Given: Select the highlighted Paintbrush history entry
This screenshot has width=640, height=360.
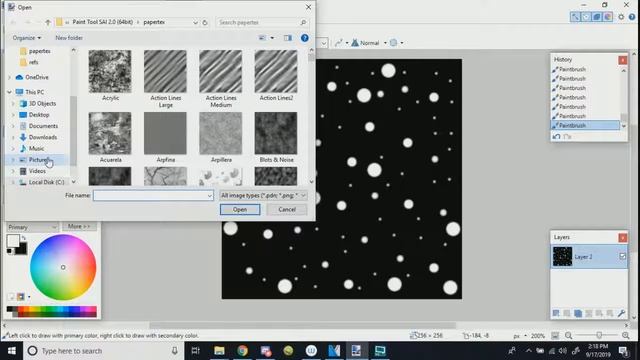Looking at the screenshot, I should point(585,126).
